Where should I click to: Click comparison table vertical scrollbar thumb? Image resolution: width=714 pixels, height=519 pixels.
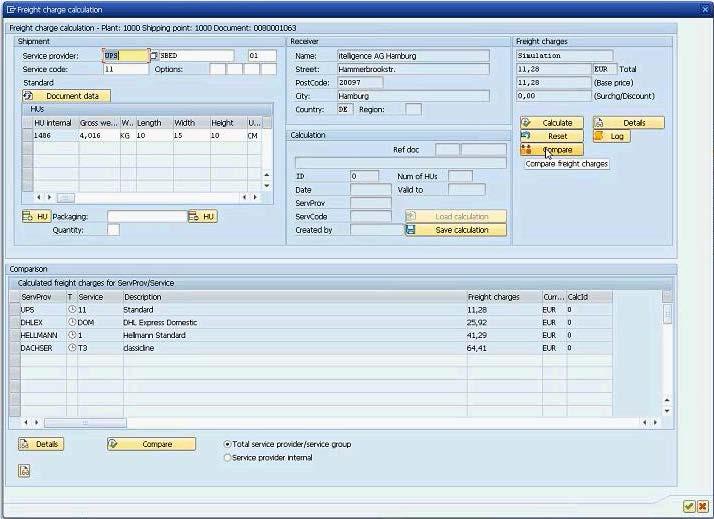667,314
